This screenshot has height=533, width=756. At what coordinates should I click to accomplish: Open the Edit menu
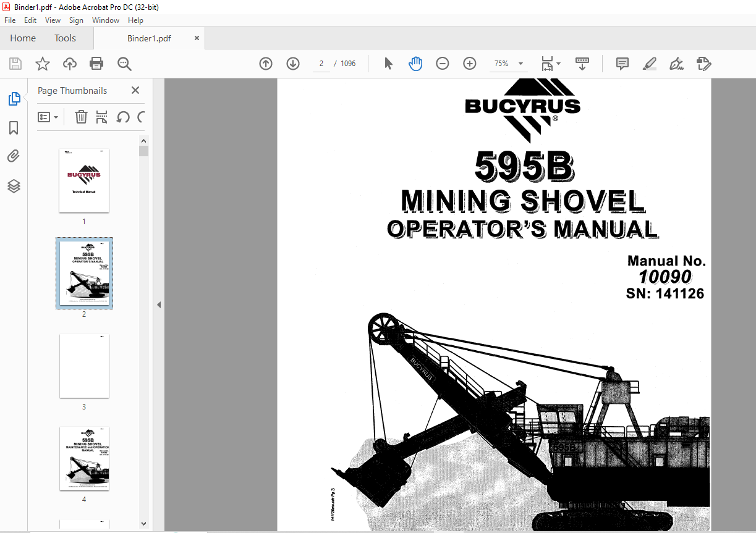[x=30, y=20]
